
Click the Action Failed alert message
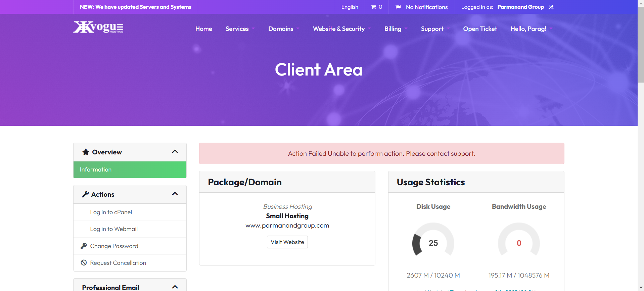click(382, 153)
